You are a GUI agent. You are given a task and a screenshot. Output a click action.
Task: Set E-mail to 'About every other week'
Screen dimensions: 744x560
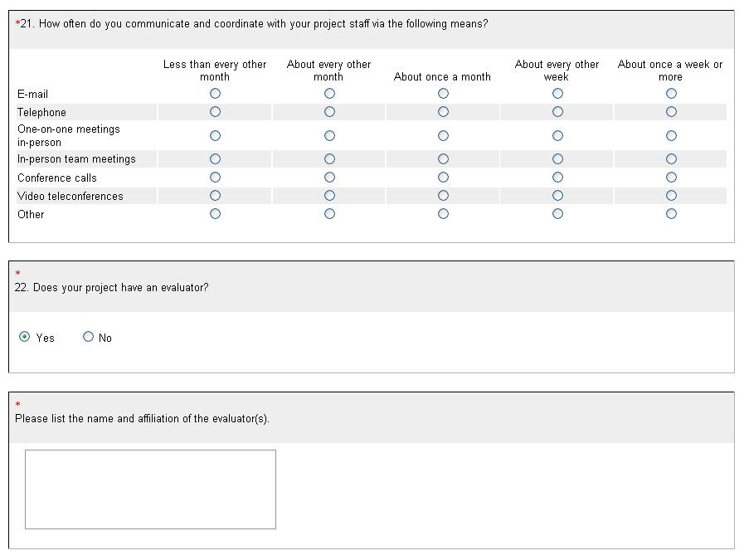(557, 94)
